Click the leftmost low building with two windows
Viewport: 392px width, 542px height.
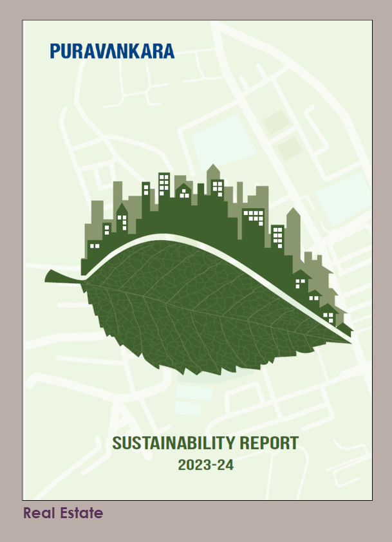(94, 249)
